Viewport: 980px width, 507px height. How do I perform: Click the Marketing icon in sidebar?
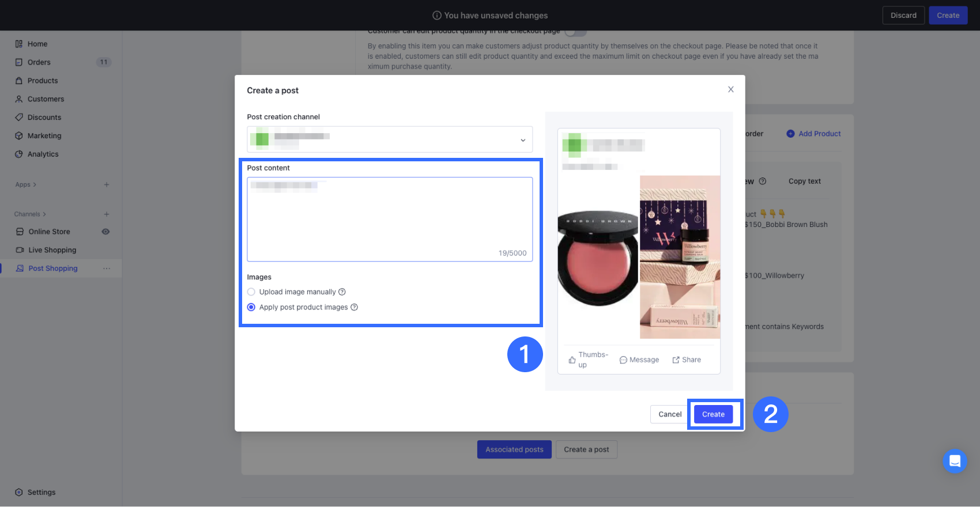point(19,136)
